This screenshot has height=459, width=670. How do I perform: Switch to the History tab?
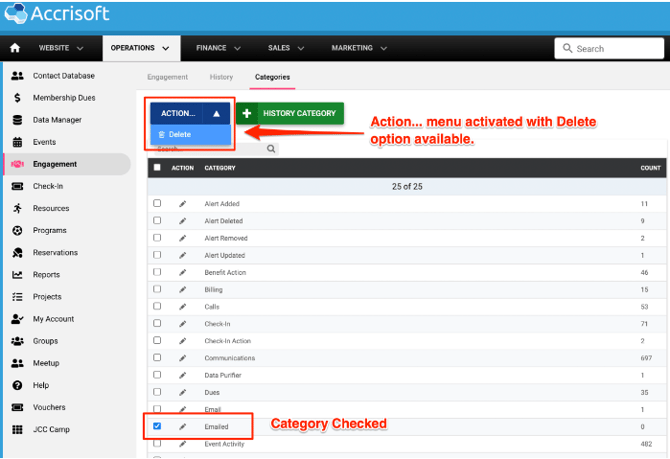[x=221, y=77]
